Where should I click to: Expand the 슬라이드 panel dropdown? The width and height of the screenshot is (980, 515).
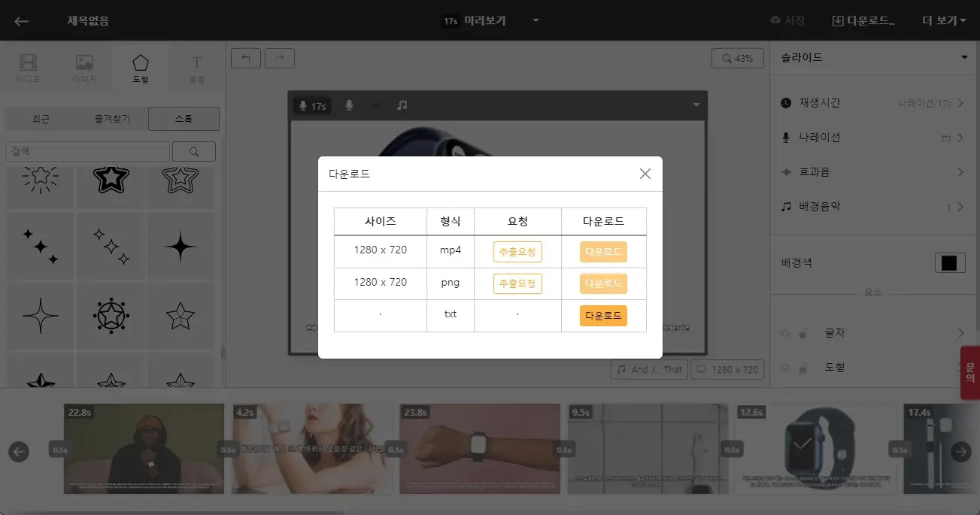tap(964, 57)
